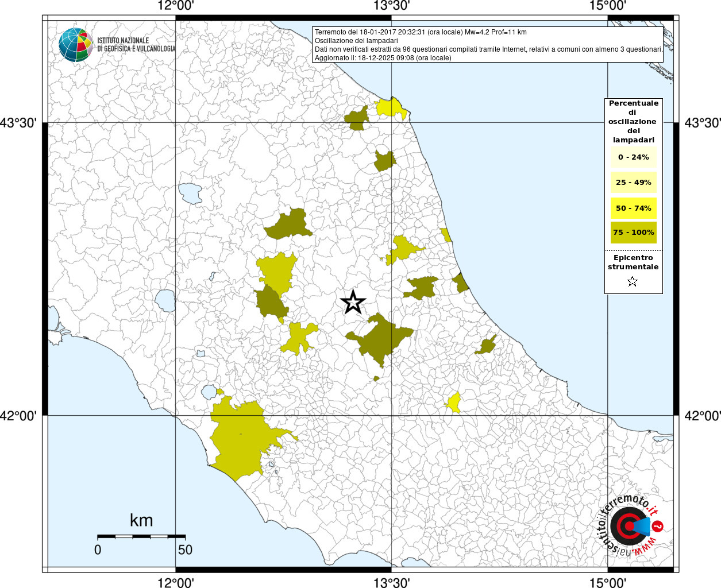Select the 0 - 24% legend swatch
The image size is (721, 588).
coord(633,157)
